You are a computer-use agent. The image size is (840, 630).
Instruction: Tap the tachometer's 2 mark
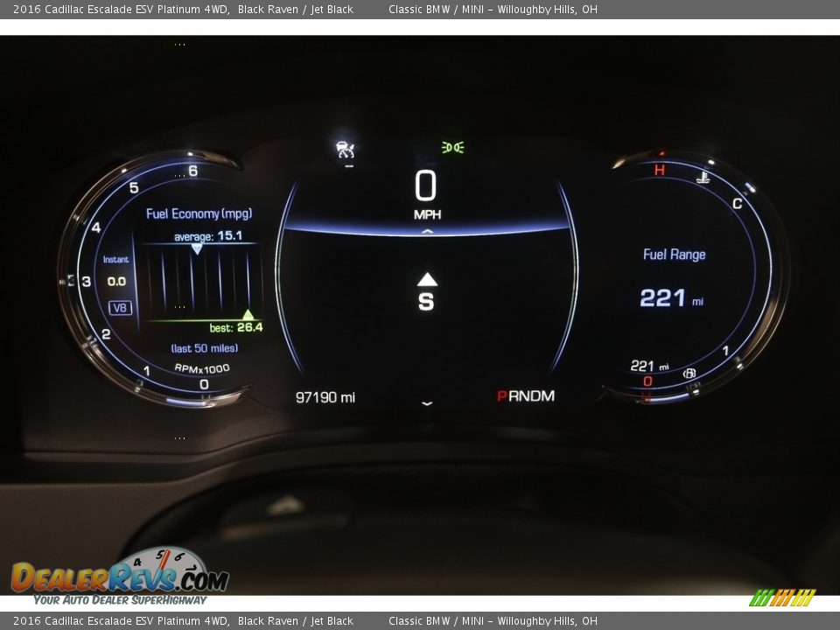tap(106, 334)
